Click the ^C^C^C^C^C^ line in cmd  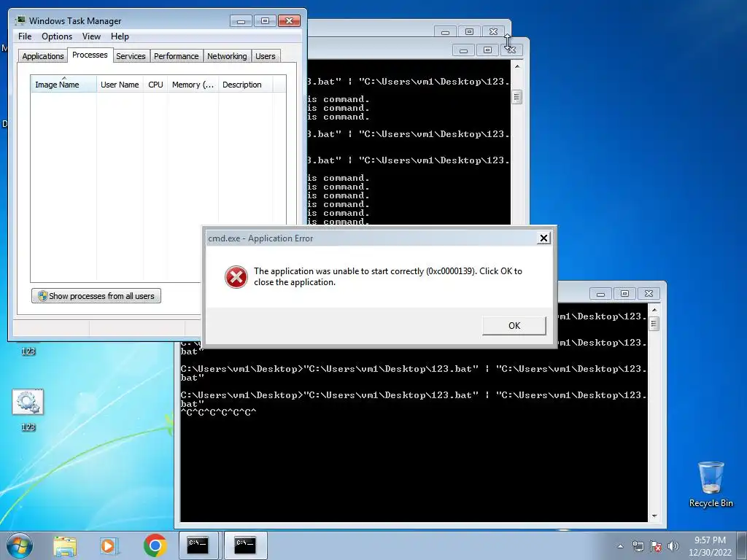[218, 413]
